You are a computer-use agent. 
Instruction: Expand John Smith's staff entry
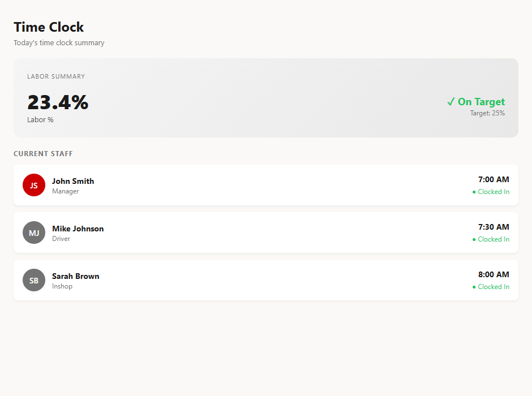[x=266, y=185]
